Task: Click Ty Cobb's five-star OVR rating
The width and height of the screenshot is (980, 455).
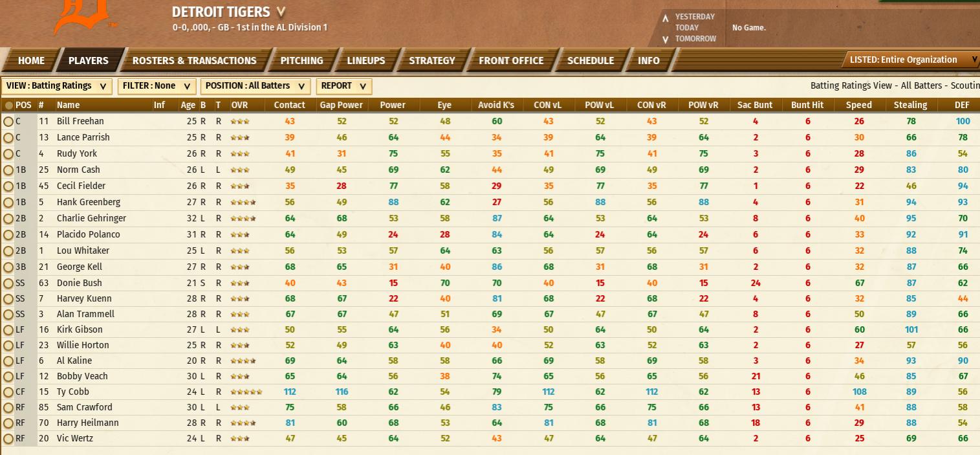Action: (246, 392)
